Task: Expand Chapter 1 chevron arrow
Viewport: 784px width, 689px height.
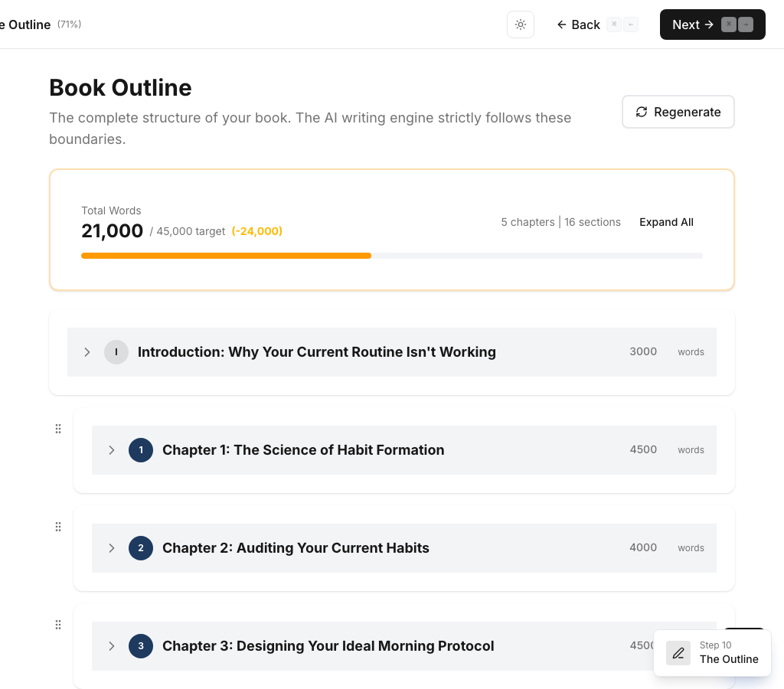Action: (112, 450)
